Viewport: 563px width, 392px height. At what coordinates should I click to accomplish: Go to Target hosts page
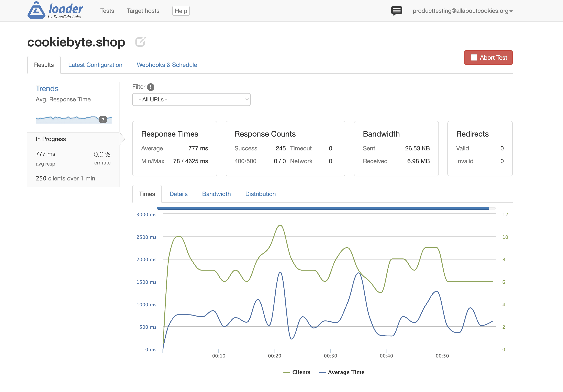(143, 11)
